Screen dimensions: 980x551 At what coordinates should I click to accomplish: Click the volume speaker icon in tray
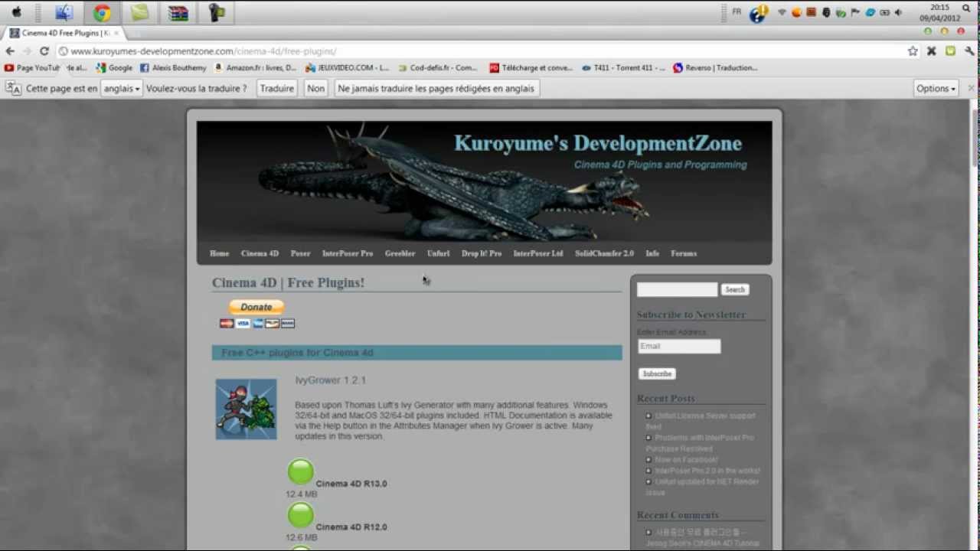click(x=898, y=12)
